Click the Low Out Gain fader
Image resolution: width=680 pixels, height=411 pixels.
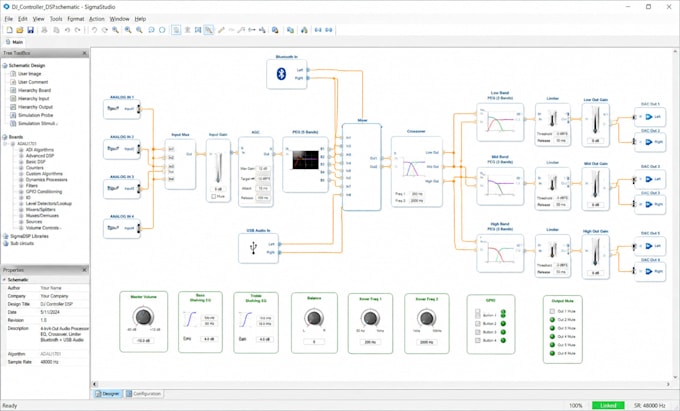click(595, 121)
